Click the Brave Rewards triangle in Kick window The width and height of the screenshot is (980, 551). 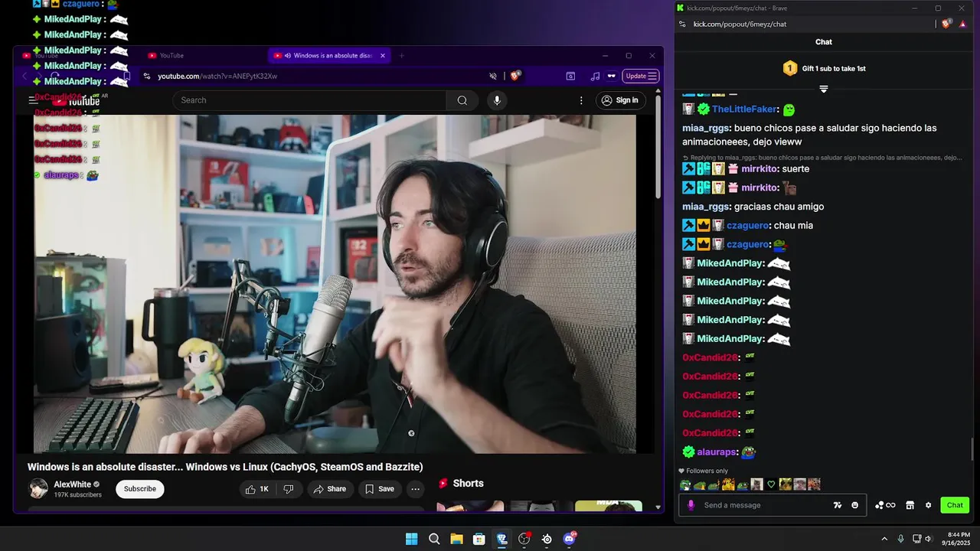(x=962, y=24)
